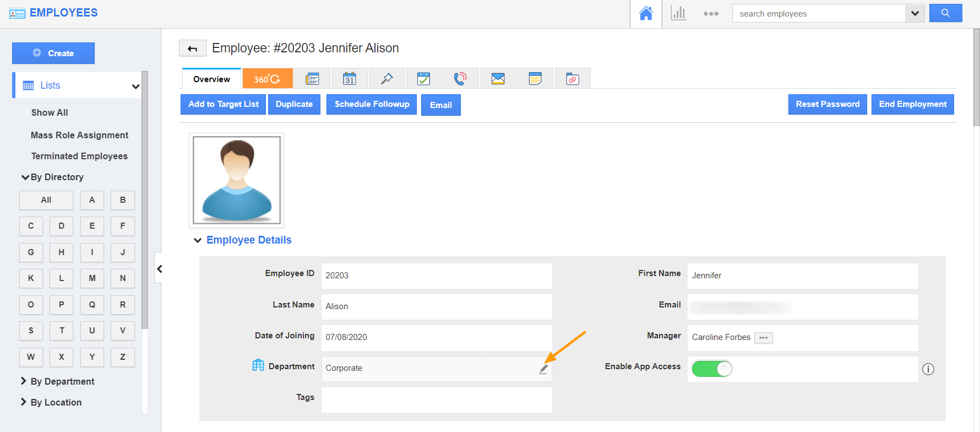Switch to the 360° tab
980x432 pixels.
pos(267,79)
